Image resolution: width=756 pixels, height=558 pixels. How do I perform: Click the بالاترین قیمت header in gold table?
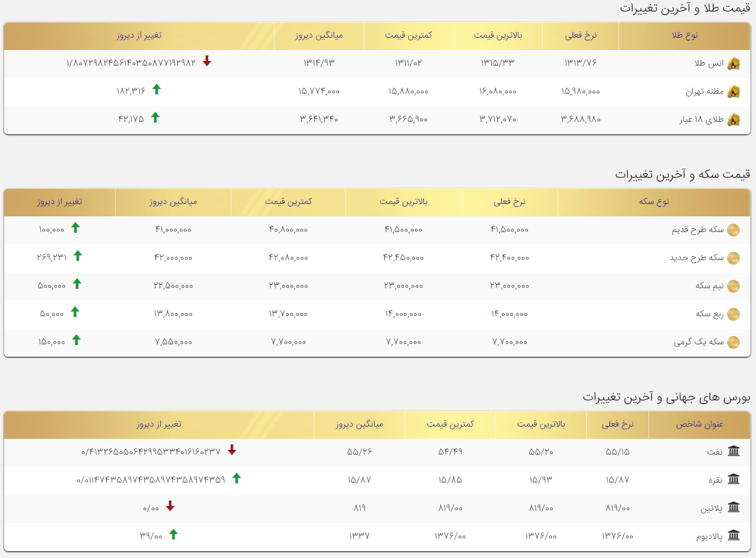[498, 35]
